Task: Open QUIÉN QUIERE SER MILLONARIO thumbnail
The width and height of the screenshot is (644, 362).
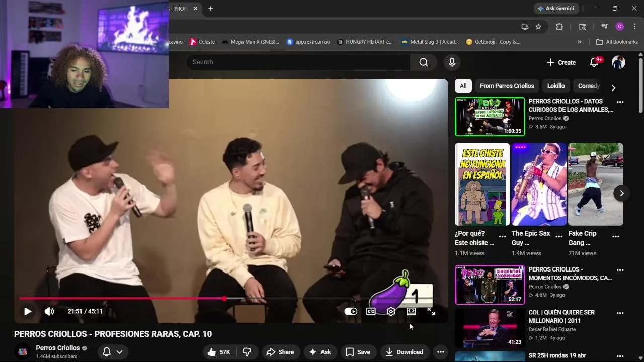Action: point(490,328)
